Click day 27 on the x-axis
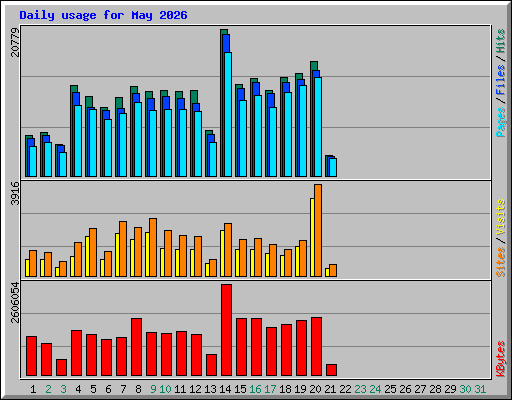The width and height of the screenshot is (512, 400). point(420,389)
